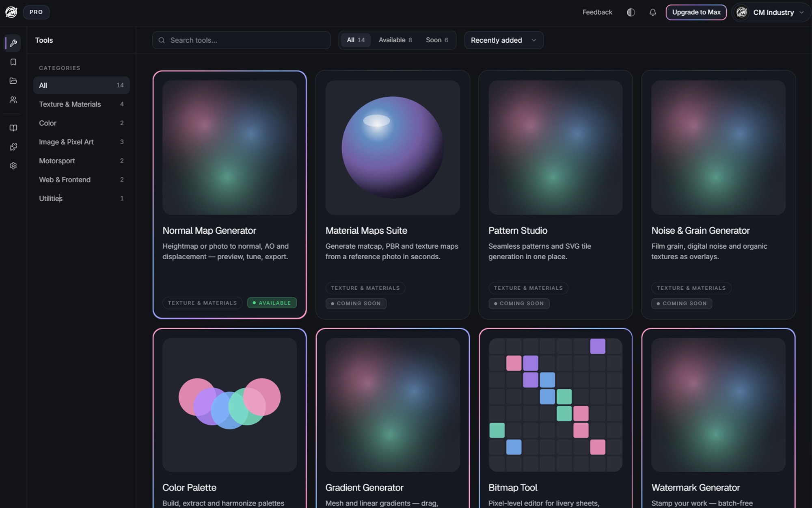The image size is (812, 508).
Task: Select the Image & Pixel Art category
Action: [x=81, y=142]
